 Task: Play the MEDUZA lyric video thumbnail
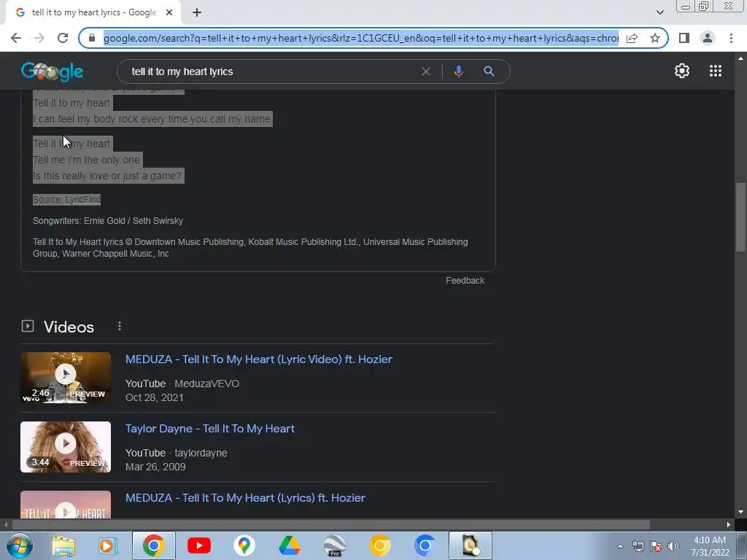(66, 378)
